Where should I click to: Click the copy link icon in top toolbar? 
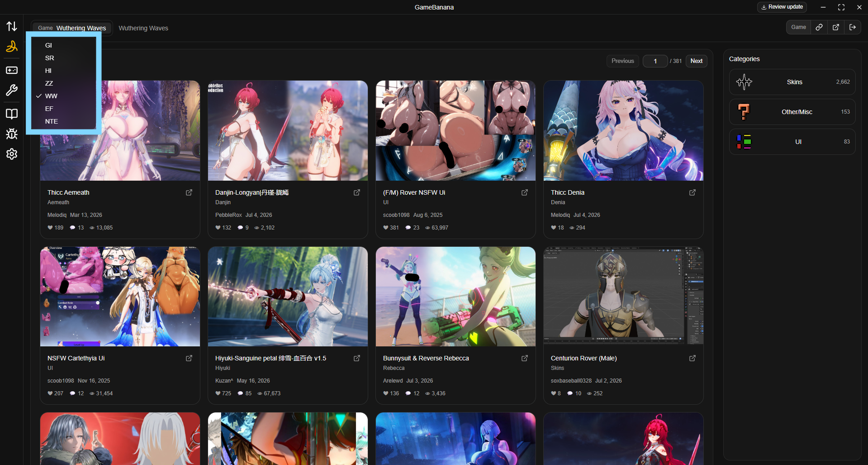click(819, 27)
